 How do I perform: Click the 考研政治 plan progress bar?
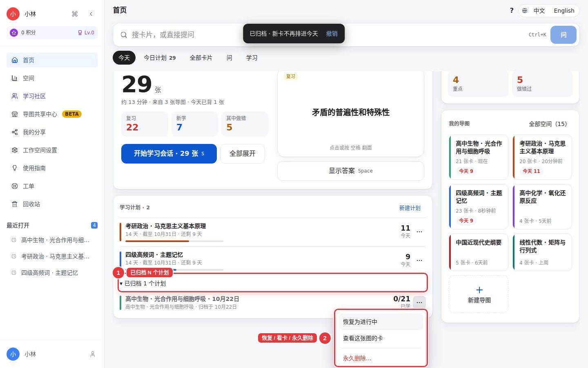click(x=174, y=241)
